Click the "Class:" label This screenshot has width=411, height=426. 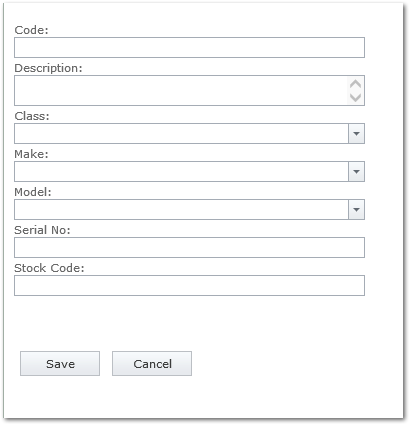click(32, 116)
